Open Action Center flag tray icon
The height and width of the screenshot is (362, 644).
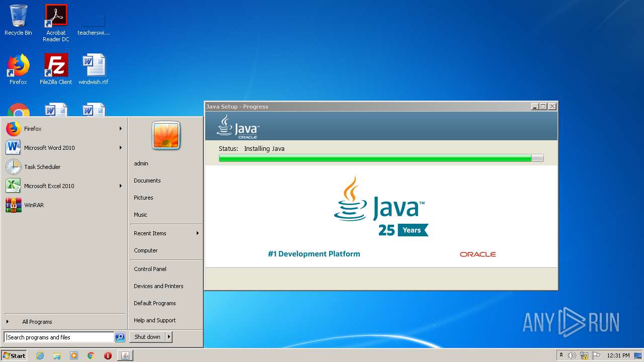click(x=596, y=355)
